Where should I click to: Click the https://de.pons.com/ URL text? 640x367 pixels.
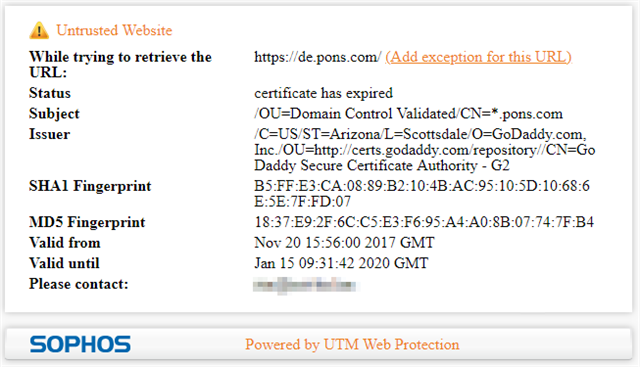coord(318,57)
